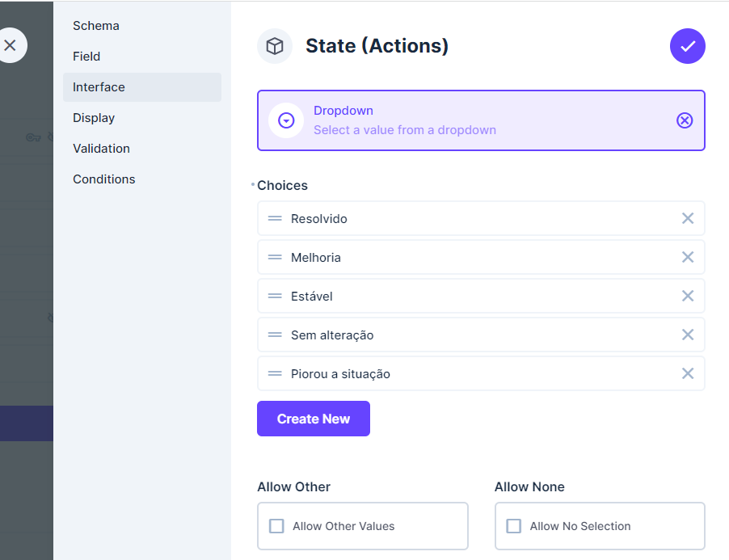Click the Create New button
This screenshot has width=729, height=560.
click(x=313, y=419)
